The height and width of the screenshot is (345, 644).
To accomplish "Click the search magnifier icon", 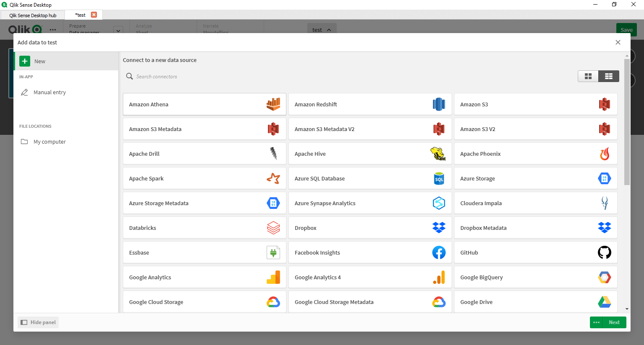I will pyautogui.click(x=130, y=76).
